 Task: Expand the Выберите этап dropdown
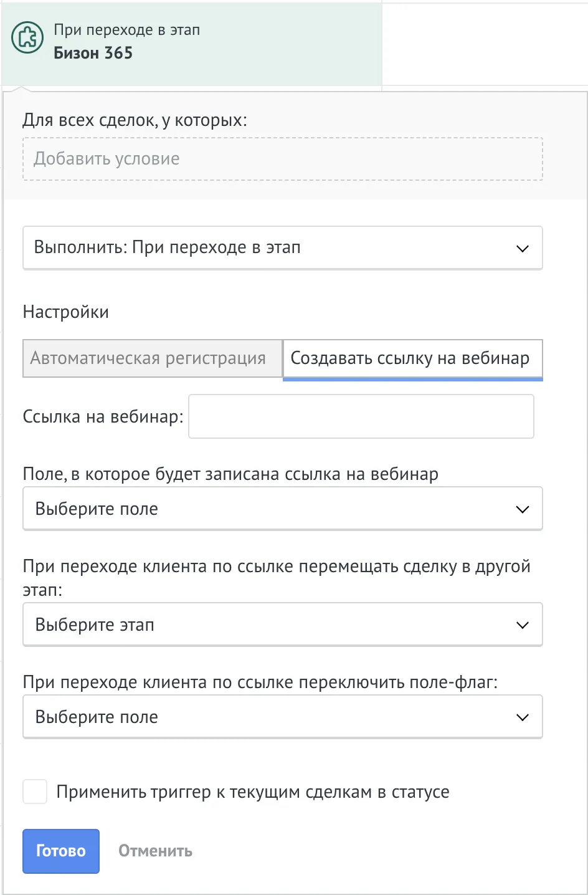[283, 625]
